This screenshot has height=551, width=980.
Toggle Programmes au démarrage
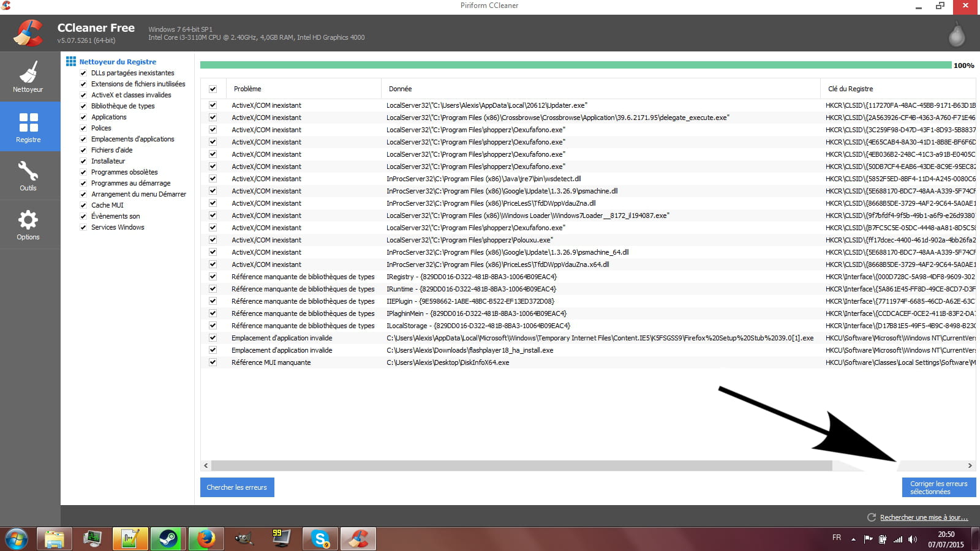(83, 183)
